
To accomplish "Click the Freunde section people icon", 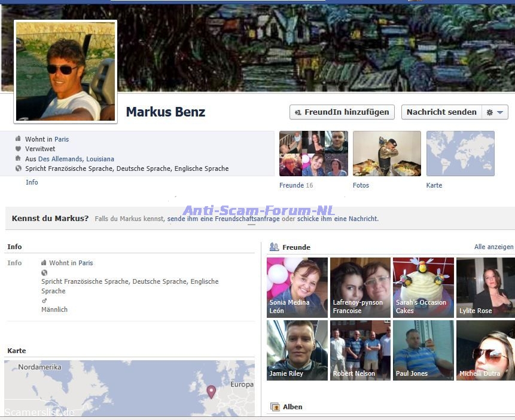I will [x=275, y=247].
